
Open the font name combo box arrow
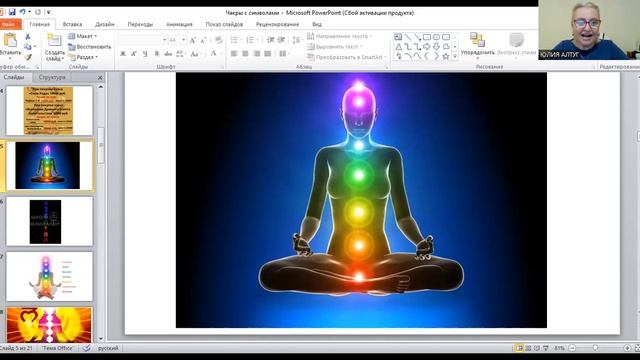coord(164,40)
